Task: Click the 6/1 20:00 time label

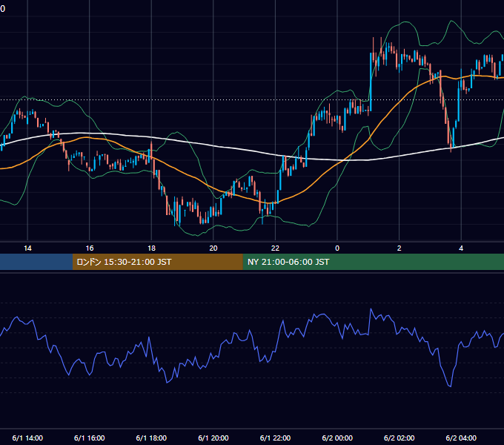Action: tap(213, 438)
